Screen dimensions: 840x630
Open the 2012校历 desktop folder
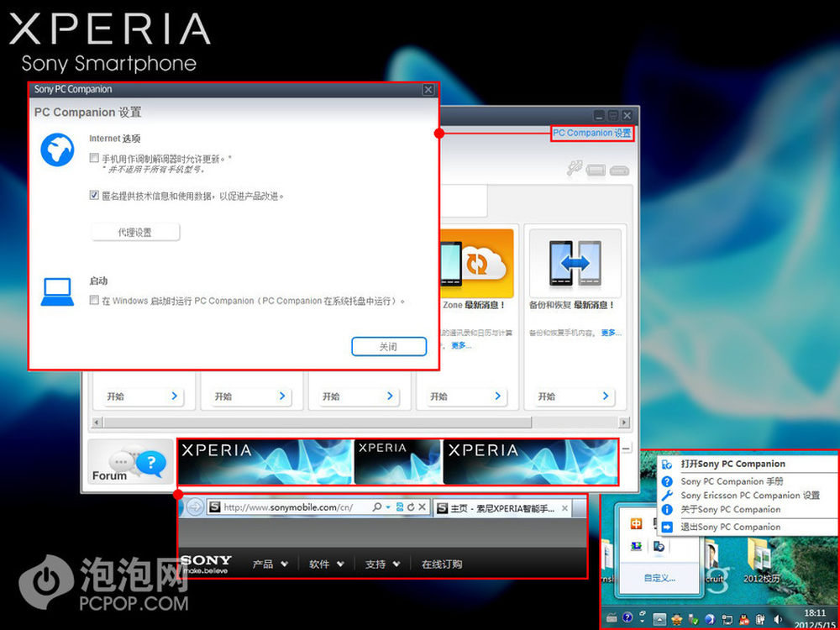(761, 561)
